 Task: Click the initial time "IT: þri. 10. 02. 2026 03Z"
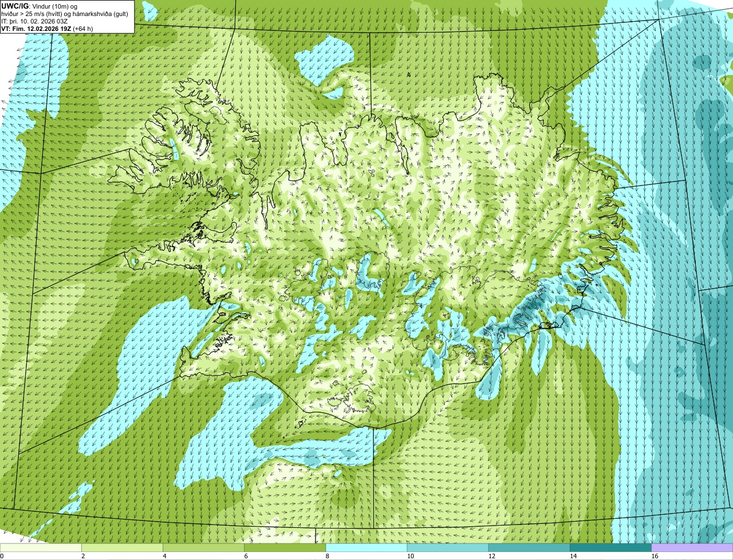[36, 21]
